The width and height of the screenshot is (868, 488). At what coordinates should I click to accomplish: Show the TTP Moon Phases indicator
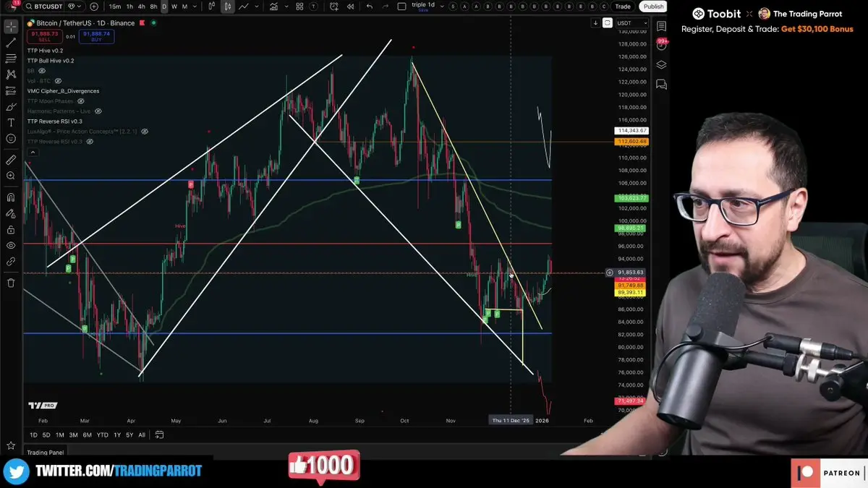pyautogui.click(x=81, y=101)
